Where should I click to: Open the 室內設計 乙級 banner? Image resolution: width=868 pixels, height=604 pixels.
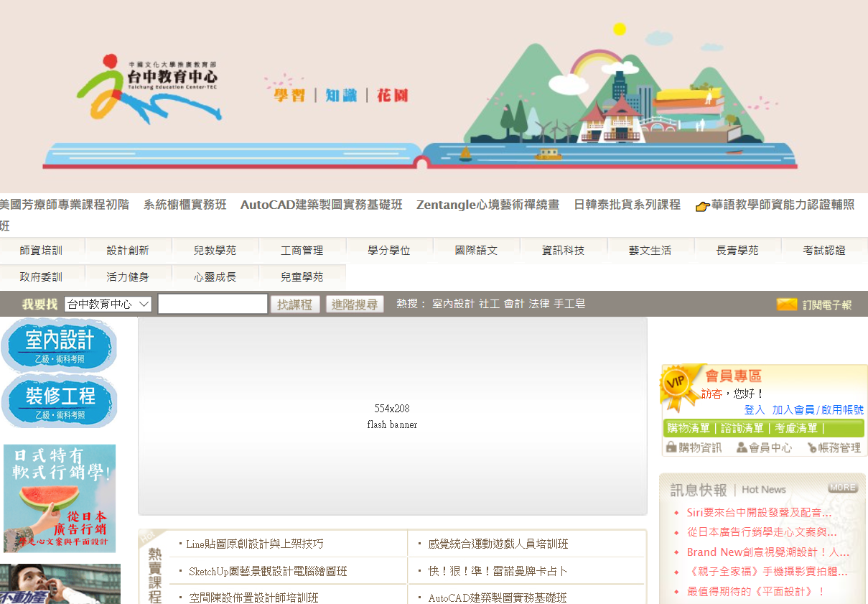60,345
